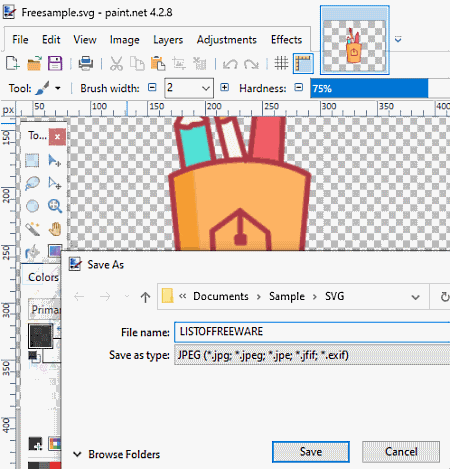This screenshot has height=469, width=450.
Task: Select the Rectangle Select tool
Action: click(x=32, y=160)
